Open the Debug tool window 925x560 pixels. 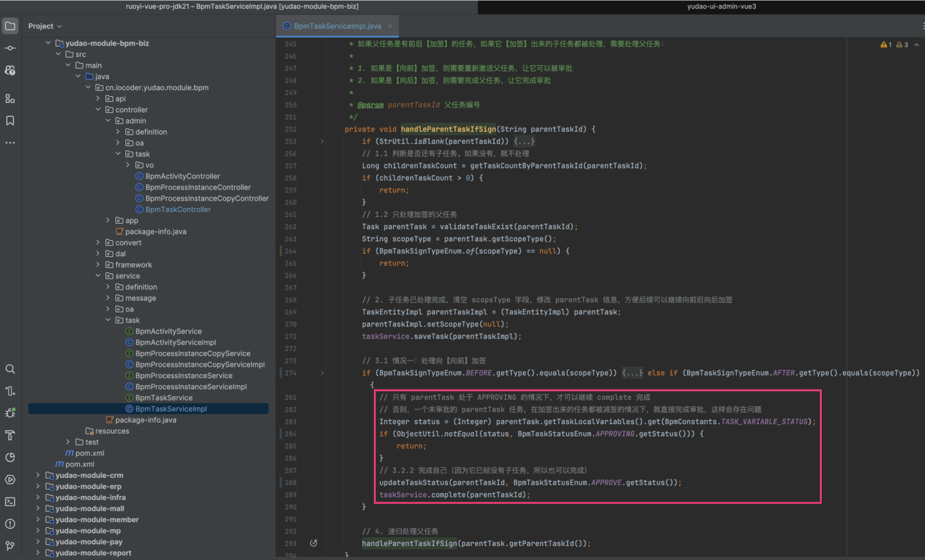(10, 413)
